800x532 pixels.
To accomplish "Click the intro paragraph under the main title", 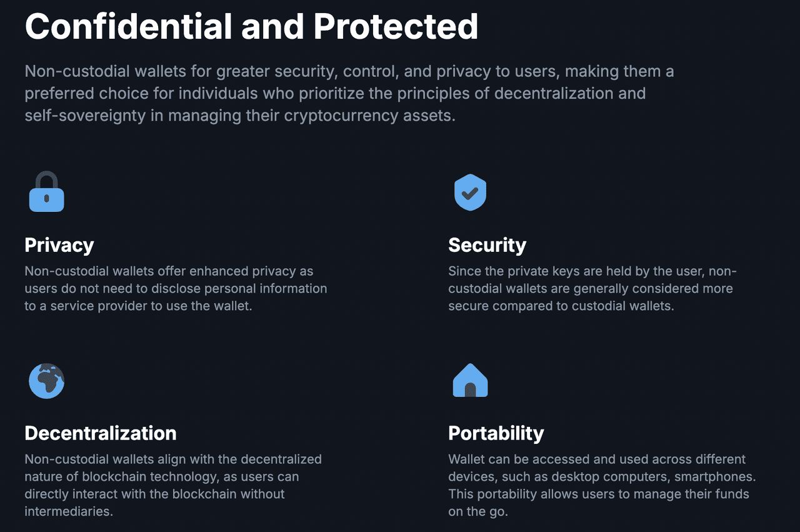I will point(349,94).
